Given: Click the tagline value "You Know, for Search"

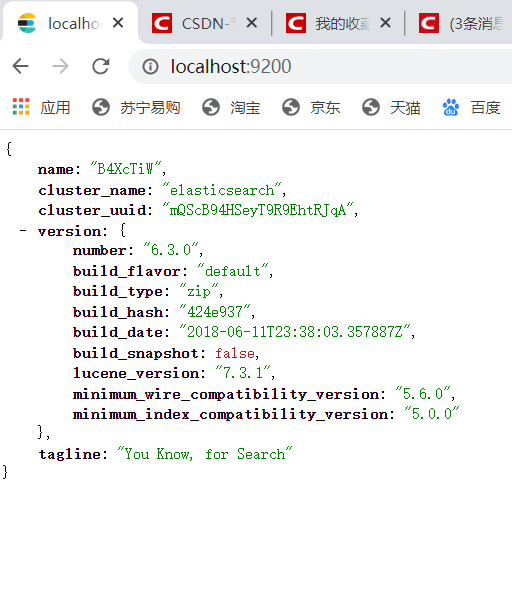Looking at the screenshot, I should 205,453.
